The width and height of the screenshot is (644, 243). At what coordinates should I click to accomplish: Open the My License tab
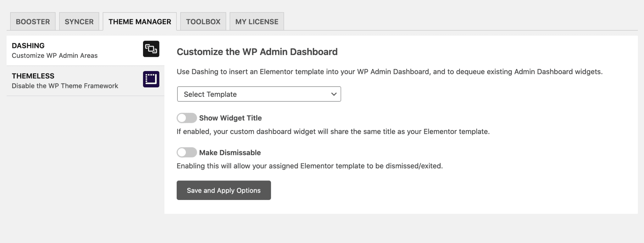257,22
